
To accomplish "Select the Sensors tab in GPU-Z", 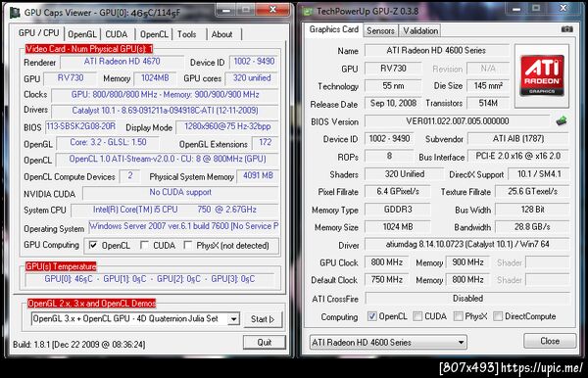I will [380, 30].
